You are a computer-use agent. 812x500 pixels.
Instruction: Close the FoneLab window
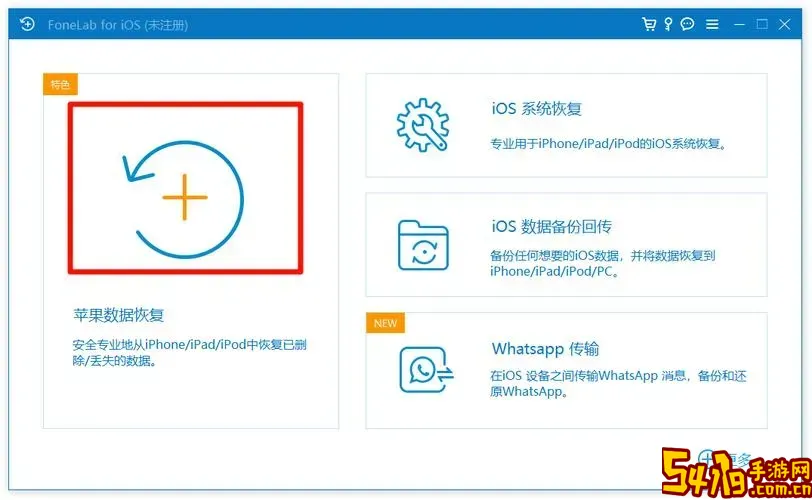point(785,24)
